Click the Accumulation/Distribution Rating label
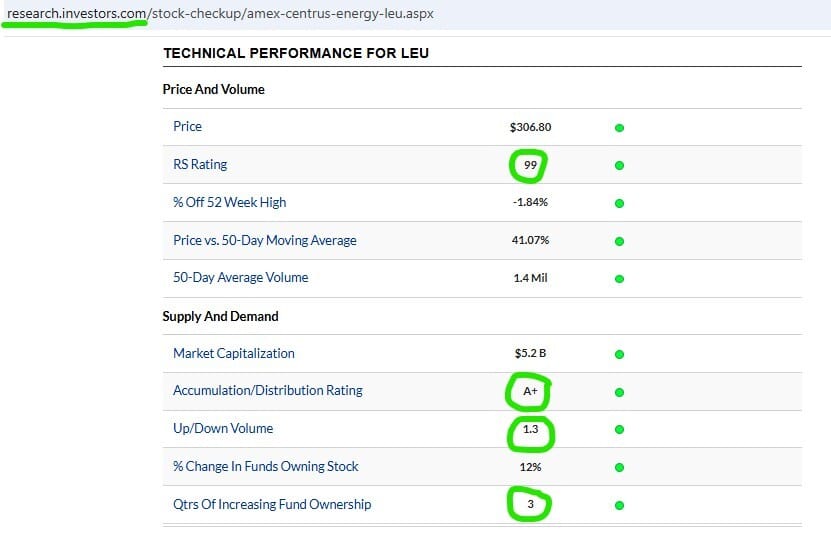831x534 pixels. point(267,391)
